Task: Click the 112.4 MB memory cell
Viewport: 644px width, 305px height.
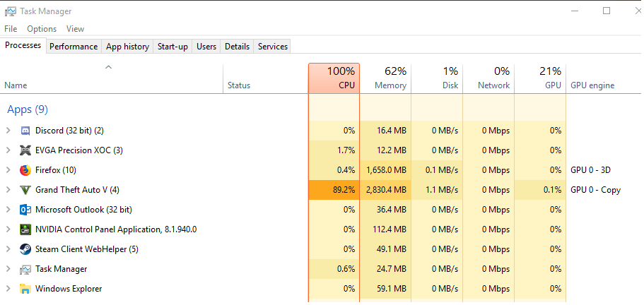Action: (385, 229)
